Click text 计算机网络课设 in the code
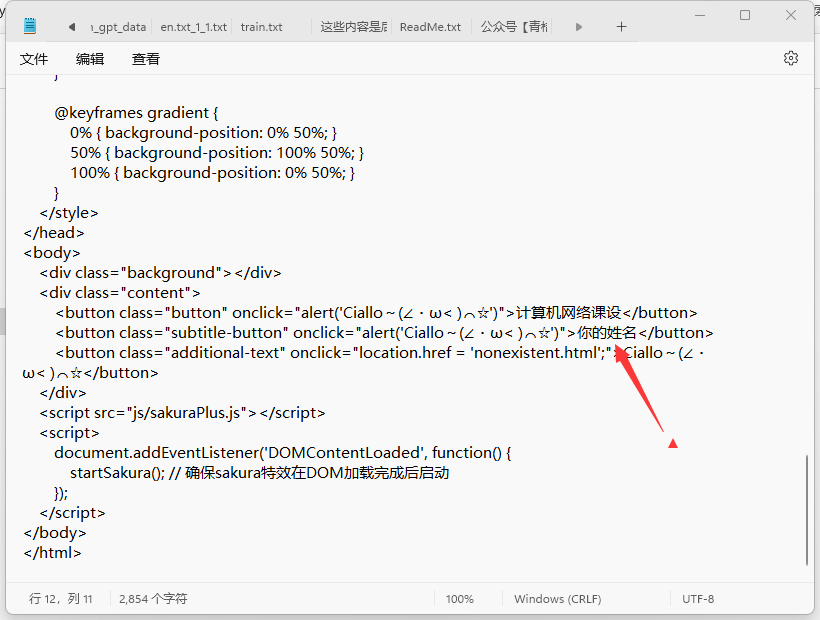This screenshot has height=620, width=820. [568, 313]
